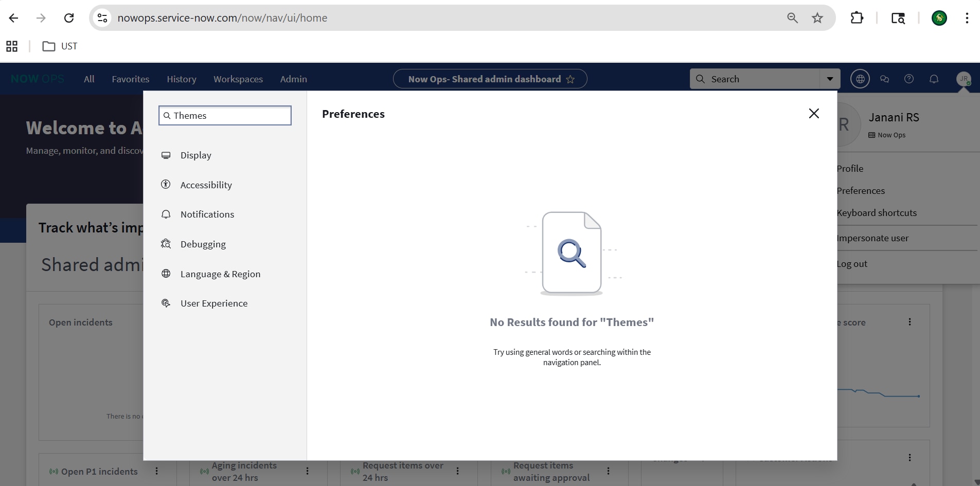
Task: Open Profile from the user menu
Action: click(x=850, y=169)
